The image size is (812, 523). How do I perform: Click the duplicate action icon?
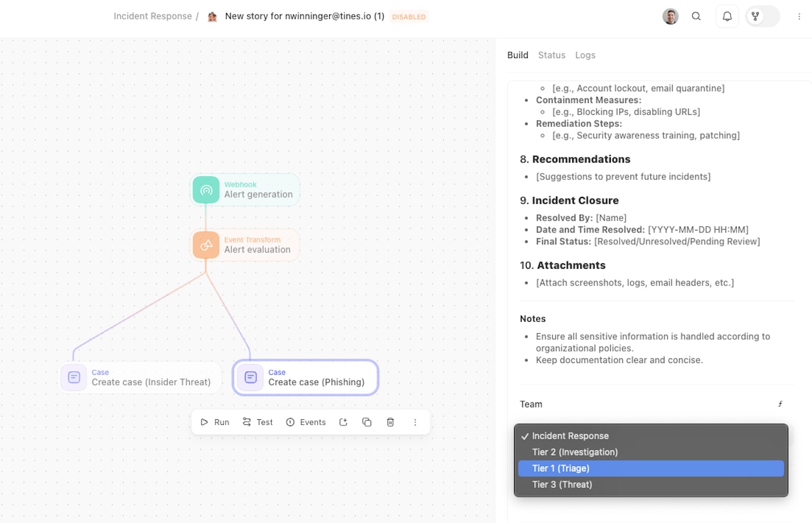367,422
